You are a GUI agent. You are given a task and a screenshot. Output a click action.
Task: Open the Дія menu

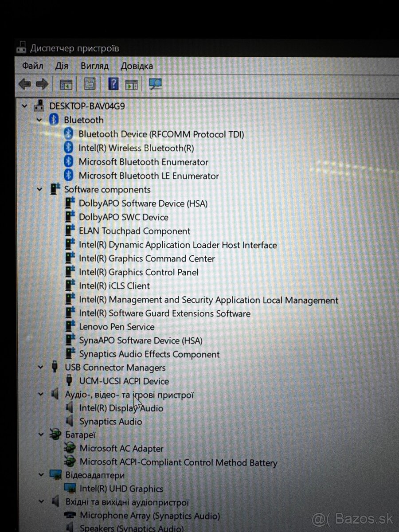click(62, 66)
